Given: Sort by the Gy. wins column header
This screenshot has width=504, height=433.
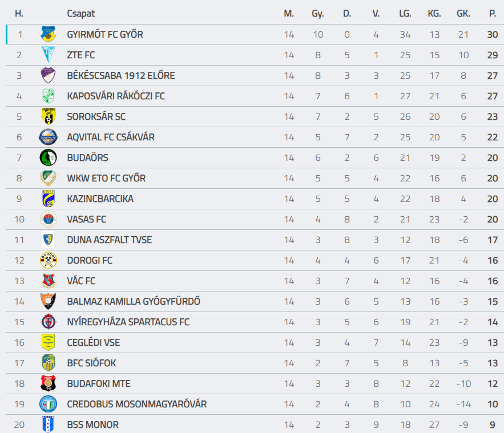Looking at the screenshot, I should tap(317, 14).
